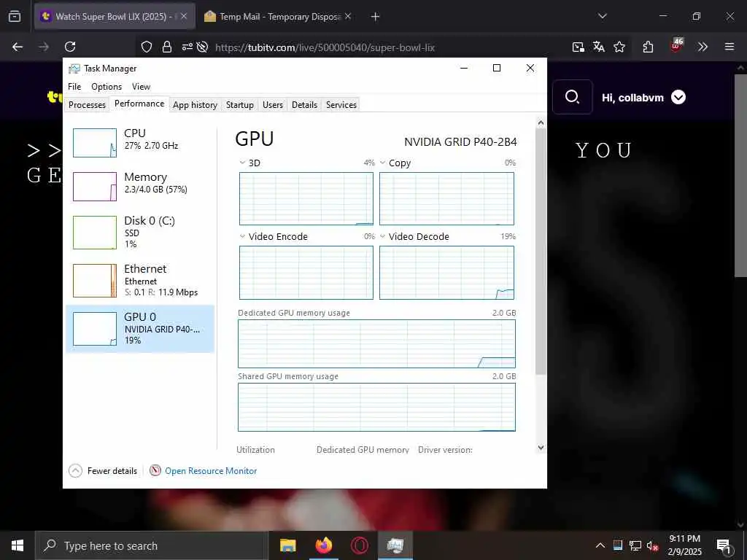
Task: Select GPU 0 performance item
Action: click(x=140, y=329)
